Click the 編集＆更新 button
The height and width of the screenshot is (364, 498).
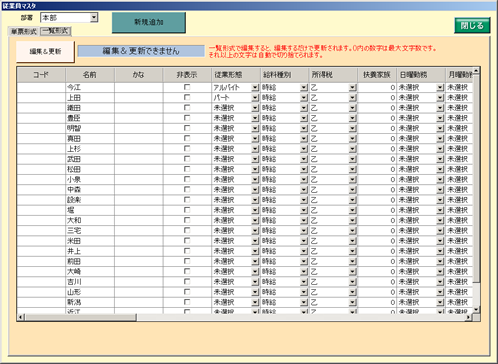tap(45, 51)
